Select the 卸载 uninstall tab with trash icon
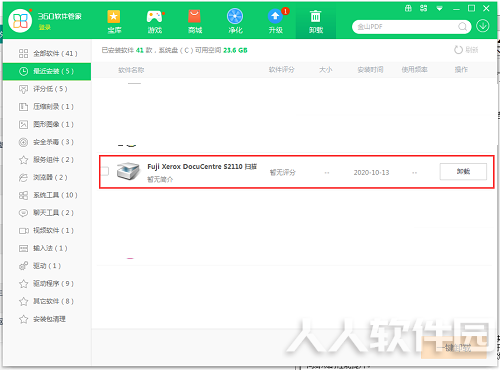This screenshot has height=370, width=500. click(316, 22)
